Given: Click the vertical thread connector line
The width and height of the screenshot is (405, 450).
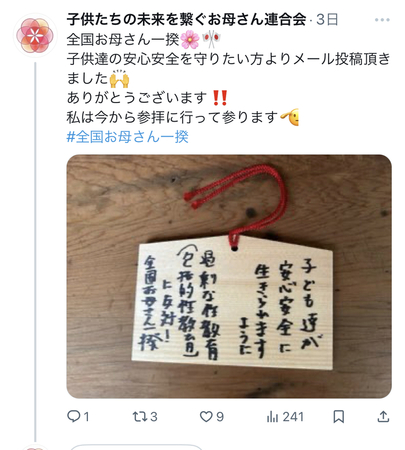Looking at the screenshot, I should tap(35, 252).
